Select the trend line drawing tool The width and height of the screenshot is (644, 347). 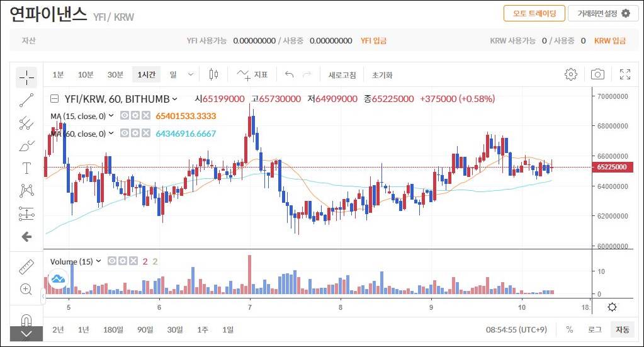(26, 100)
